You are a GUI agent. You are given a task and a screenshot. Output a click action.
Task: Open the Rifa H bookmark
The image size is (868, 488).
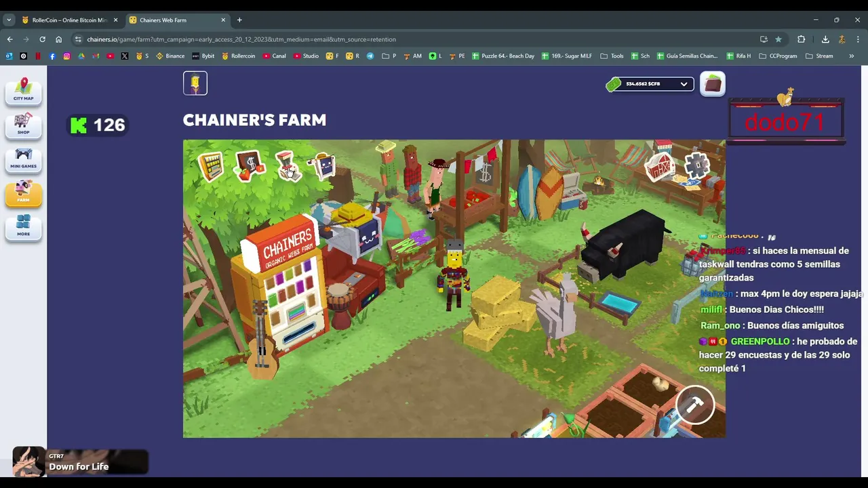tap(738, 56)
